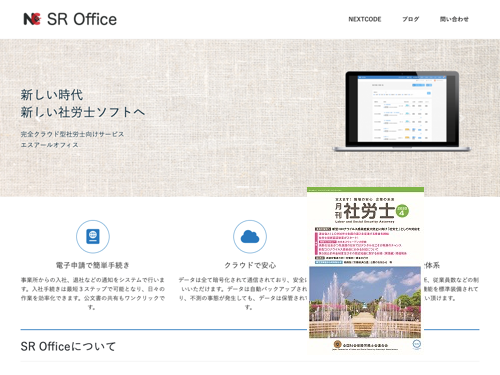The image size is (500, 375).
Task: Click the 月刊社労士 magazine cover image
Action: tap(365, 270)
